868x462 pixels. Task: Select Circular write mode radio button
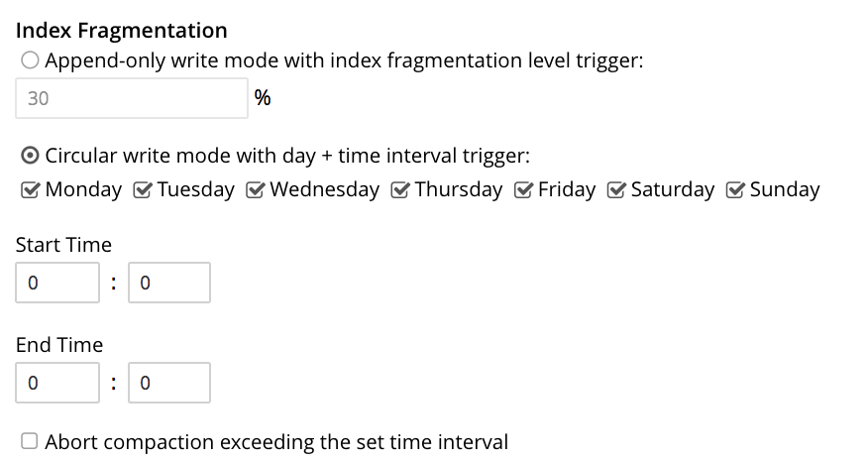point(30,157)
